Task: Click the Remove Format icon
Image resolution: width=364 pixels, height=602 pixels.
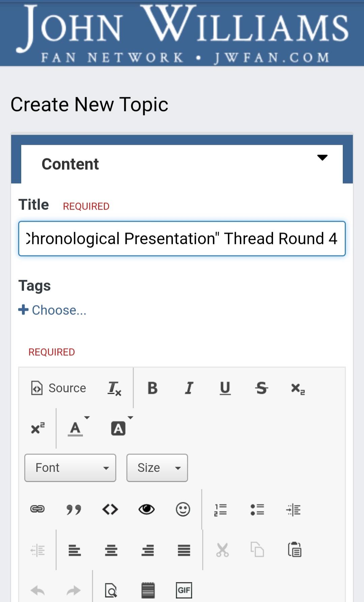Action: coord(114,388)
